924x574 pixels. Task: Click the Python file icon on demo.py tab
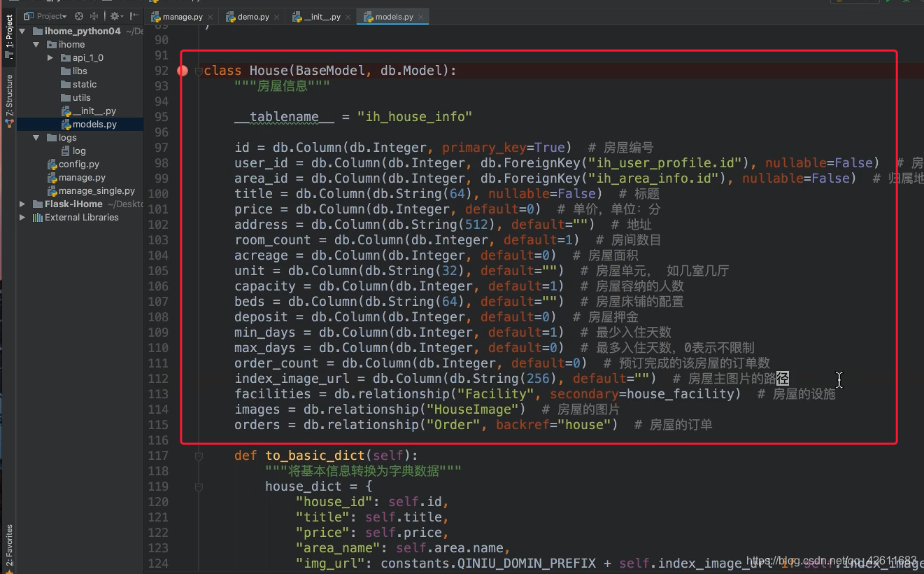tap(230, 17)
